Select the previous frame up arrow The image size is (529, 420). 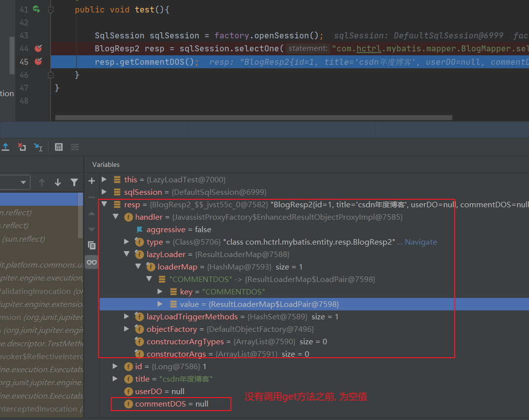coord(42,182)
